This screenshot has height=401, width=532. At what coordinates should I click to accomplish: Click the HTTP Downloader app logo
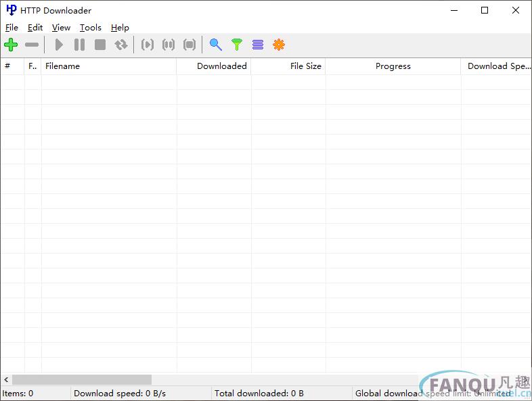(12, 10)
